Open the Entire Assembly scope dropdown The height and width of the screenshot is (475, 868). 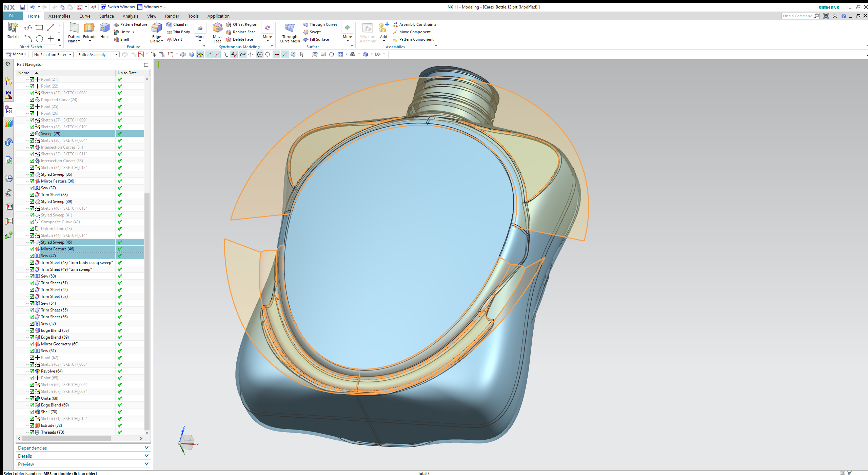pyautogui.click(x=98, y=55)
